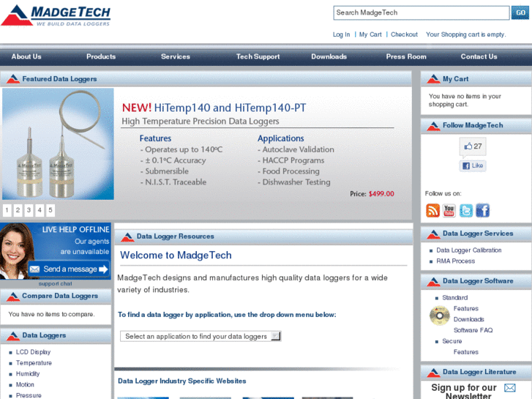532x399 pixels.
Task: Click the Data Logger Literature heading
Action: (479, 372)
